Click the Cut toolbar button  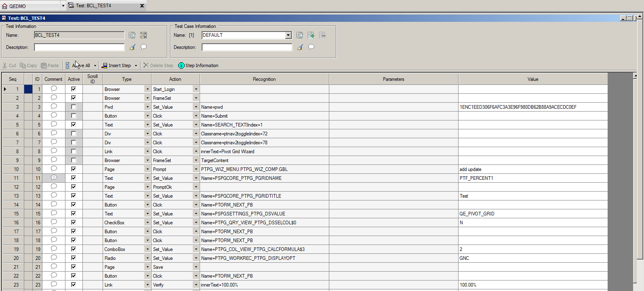pos(9,65)
